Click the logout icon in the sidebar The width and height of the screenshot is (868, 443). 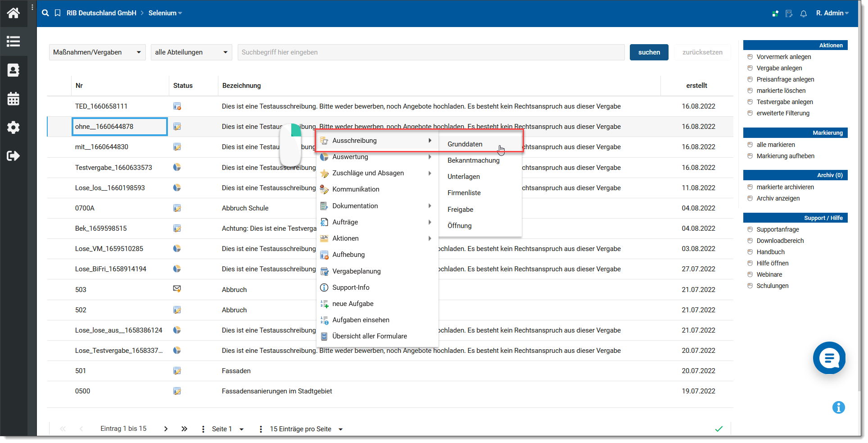[x=14, y=156]
